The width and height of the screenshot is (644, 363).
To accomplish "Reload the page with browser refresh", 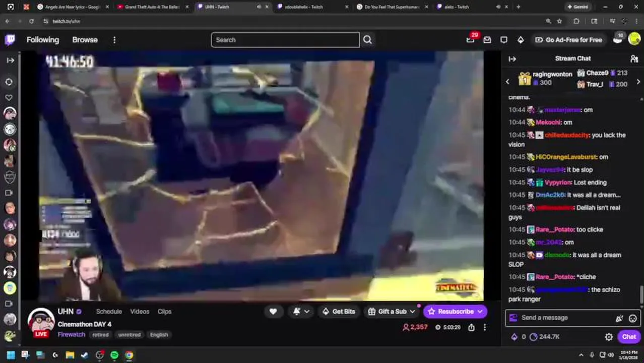I will (31, 21).
